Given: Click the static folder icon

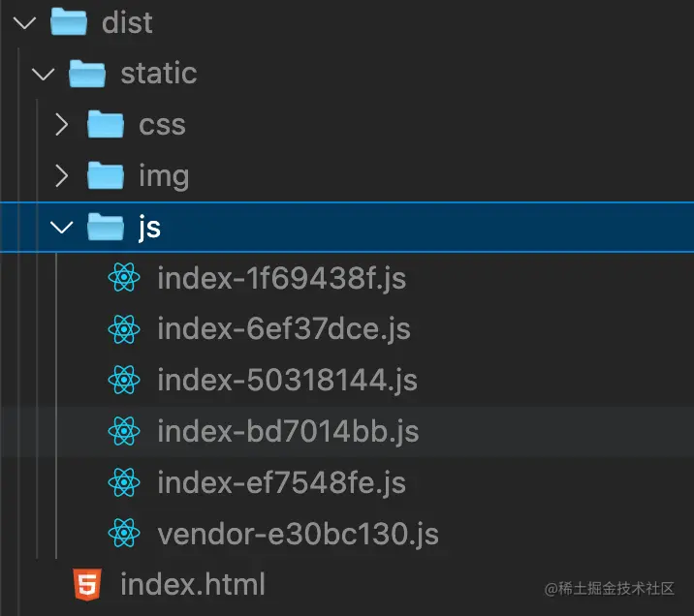Looking at the screenshot, I should click(87, 74).
